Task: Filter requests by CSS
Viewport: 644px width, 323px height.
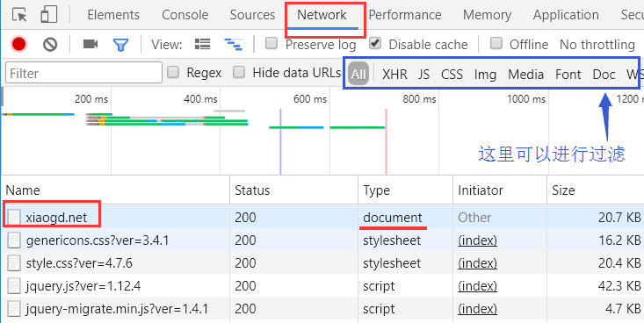Action: click(x=452, y=75)
